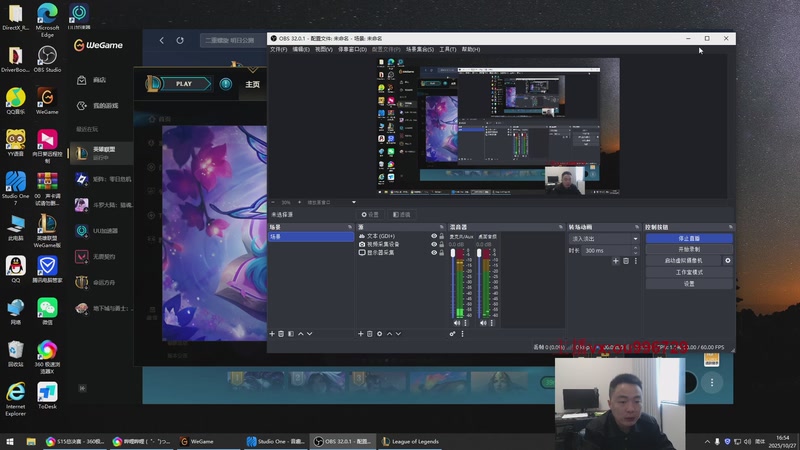Open source properties gear in the Sources panel
Screen dimensions: 800x450
pyautogui.click(x=380, y=334)
